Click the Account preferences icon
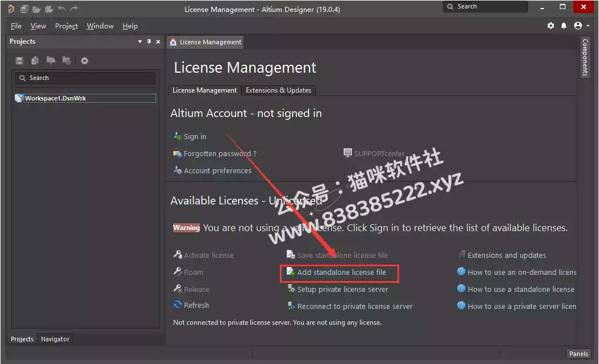The height and width of the screenshot is (364, 599). 178,170
